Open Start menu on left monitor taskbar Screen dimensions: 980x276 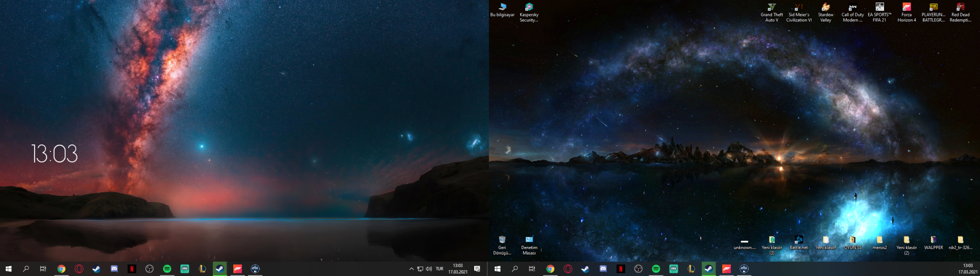pos(8,269)
